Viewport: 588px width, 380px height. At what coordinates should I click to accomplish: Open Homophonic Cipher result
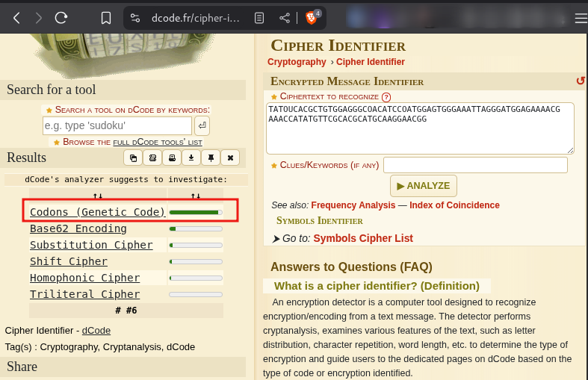(x=85, y=278)
